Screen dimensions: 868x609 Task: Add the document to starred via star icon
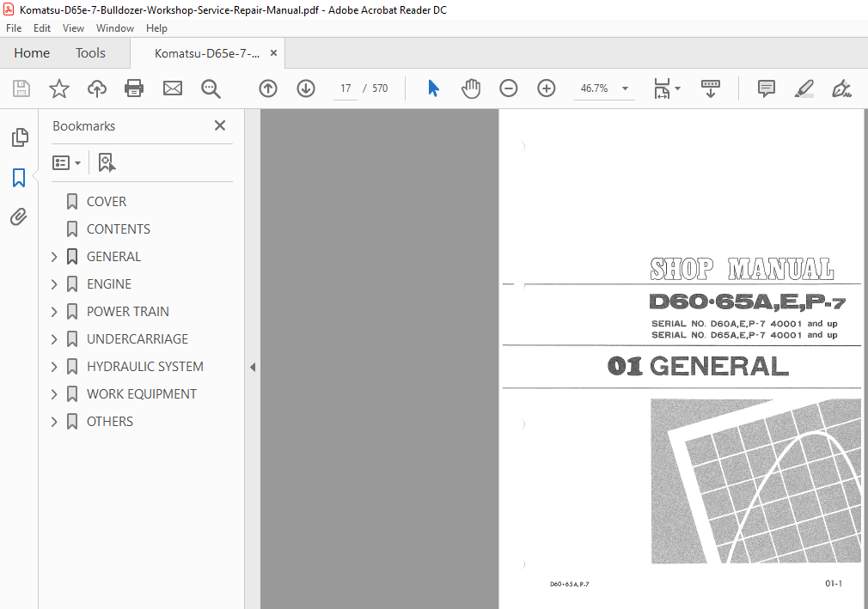(x=59, y=88)
